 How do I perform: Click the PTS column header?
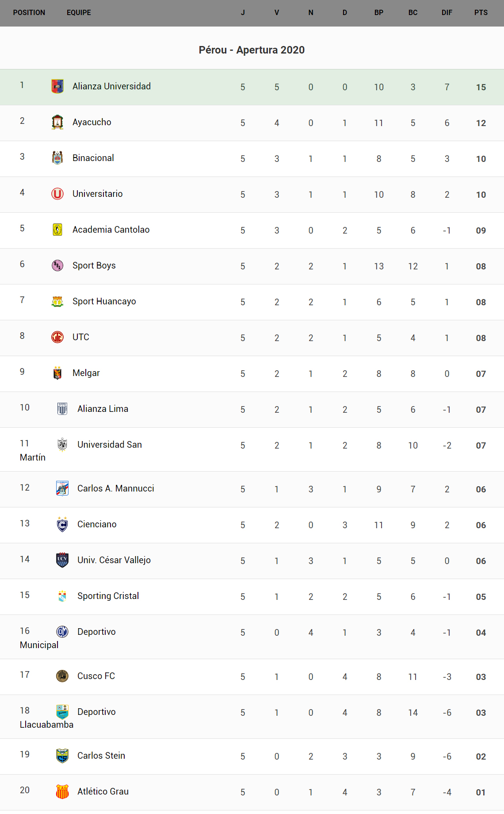(x=481, y=12)
